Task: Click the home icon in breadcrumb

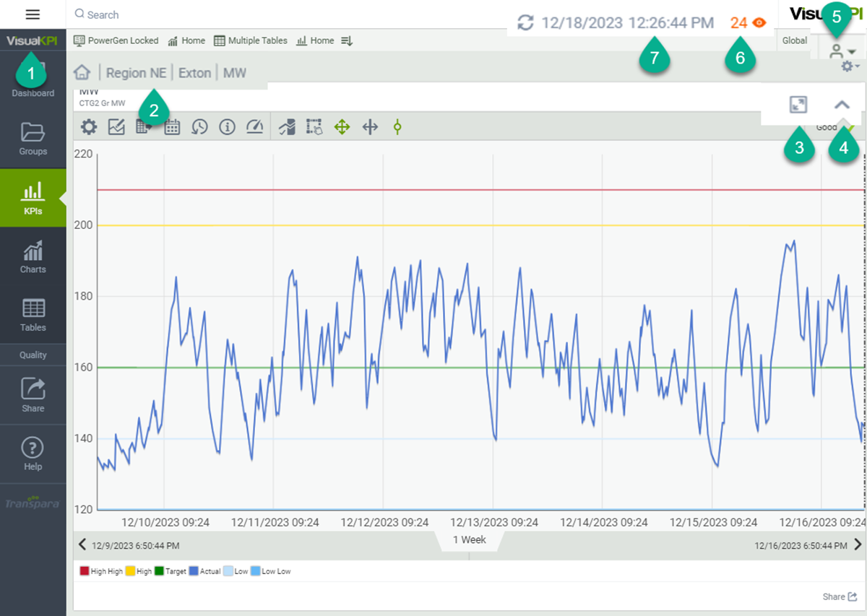Action: [x=82, y=73]
